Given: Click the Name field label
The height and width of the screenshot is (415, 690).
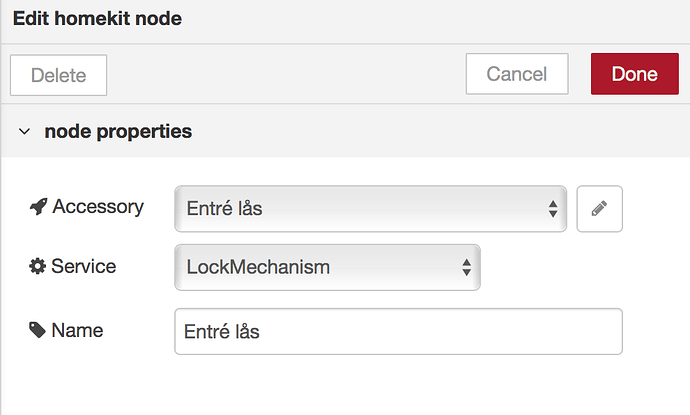Looking at the screenshot, I should pos(77,330).
